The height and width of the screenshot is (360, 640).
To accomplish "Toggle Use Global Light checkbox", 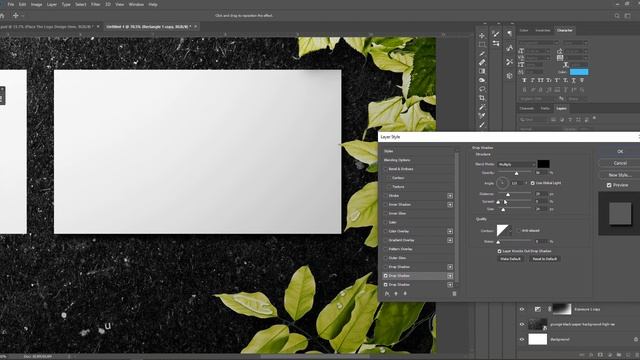I will (533, 183).
